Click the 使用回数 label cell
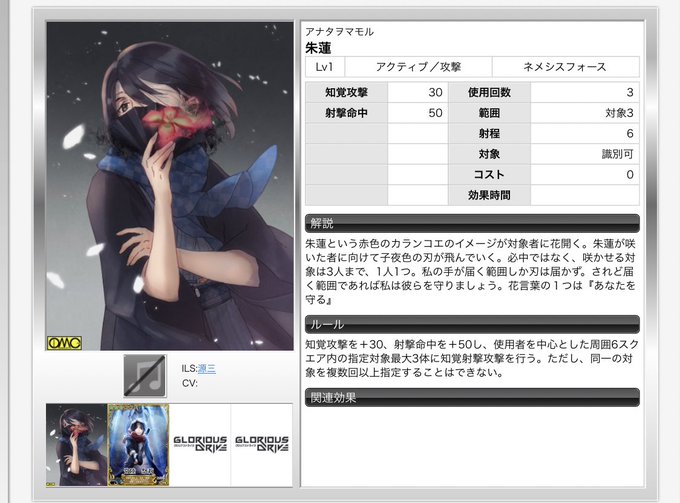The image size is (680, 503). click(x=490, y=92)
